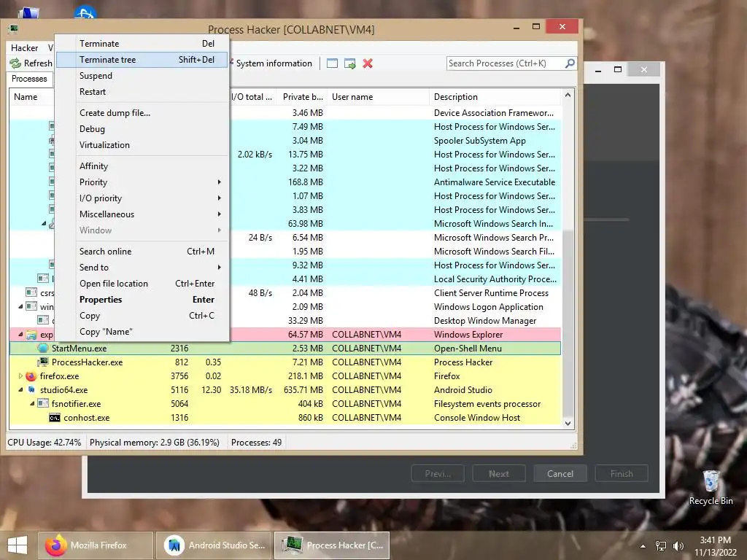The height and width of the screenshot is (560, 747).
Task: Choose Search online menu entry
Action: tap(142, 252)
